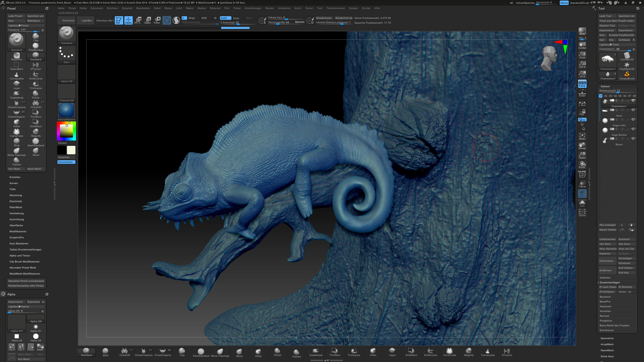The image size is (644, 362).
Task: Expand the Kurven section
Action: click(x=14, y=183)
